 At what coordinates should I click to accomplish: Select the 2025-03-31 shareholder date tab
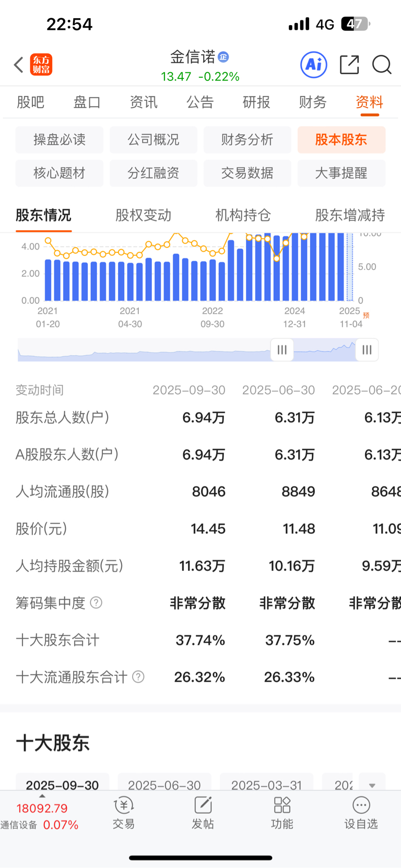(x=266, y=785)
